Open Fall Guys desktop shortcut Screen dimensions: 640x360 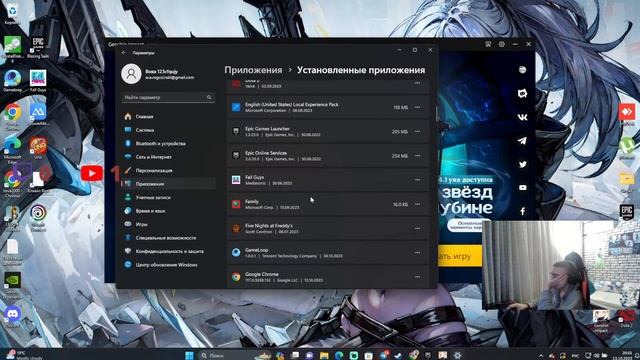point(38,81)
